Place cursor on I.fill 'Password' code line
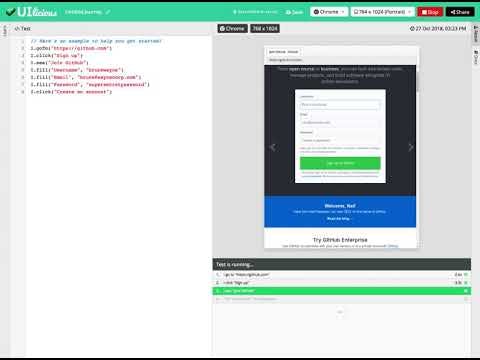 tap(90, 85)
